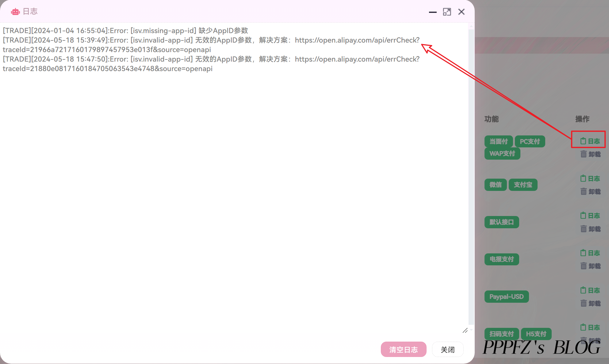609x364 pixels.
Task: Click the 15:39:49 invalid-app-id log line
Action: click(211, 40)
